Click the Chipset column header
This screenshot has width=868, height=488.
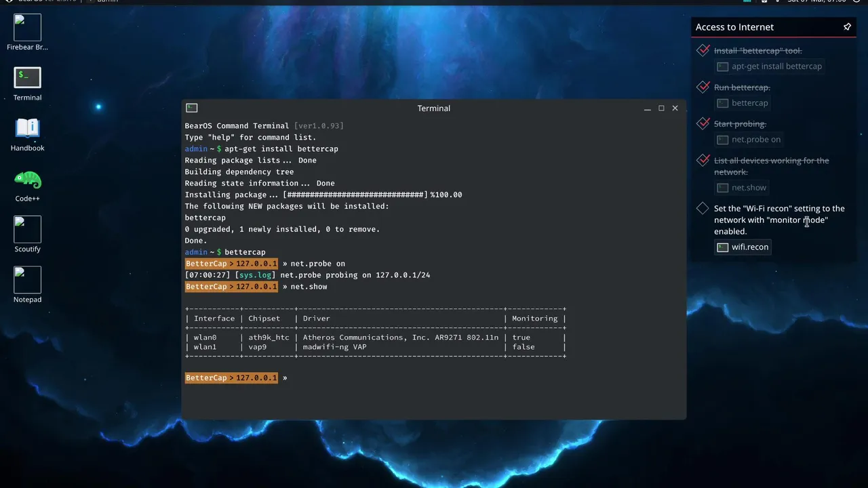264,319
